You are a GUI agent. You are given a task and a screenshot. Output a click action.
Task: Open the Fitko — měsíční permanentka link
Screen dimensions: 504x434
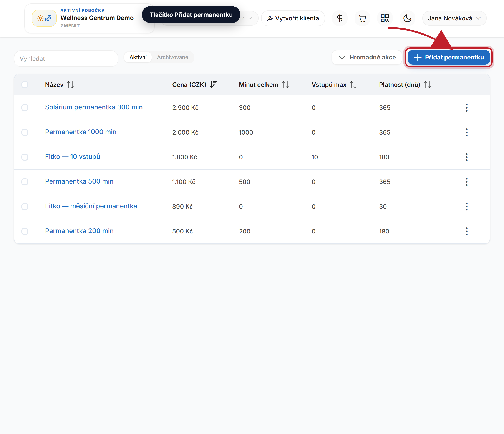91,206
